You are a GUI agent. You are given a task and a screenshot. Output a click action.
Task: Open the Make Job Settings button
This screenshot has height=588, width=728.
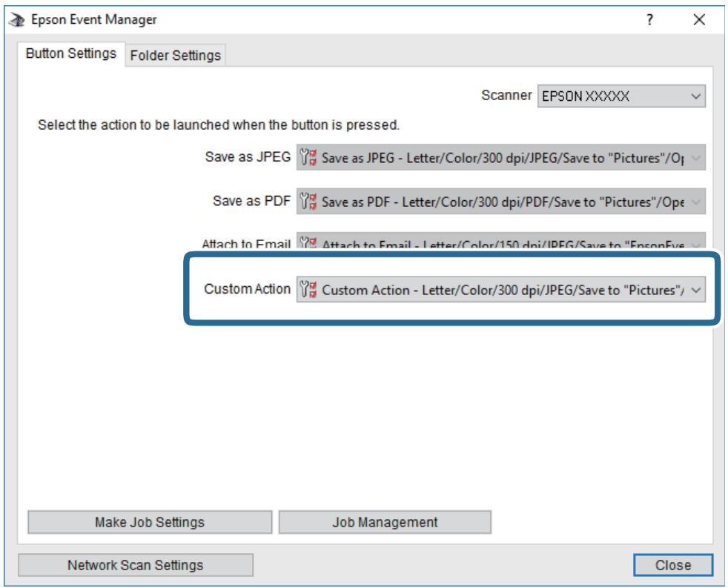pyautogui.click(x=150, y=522)
